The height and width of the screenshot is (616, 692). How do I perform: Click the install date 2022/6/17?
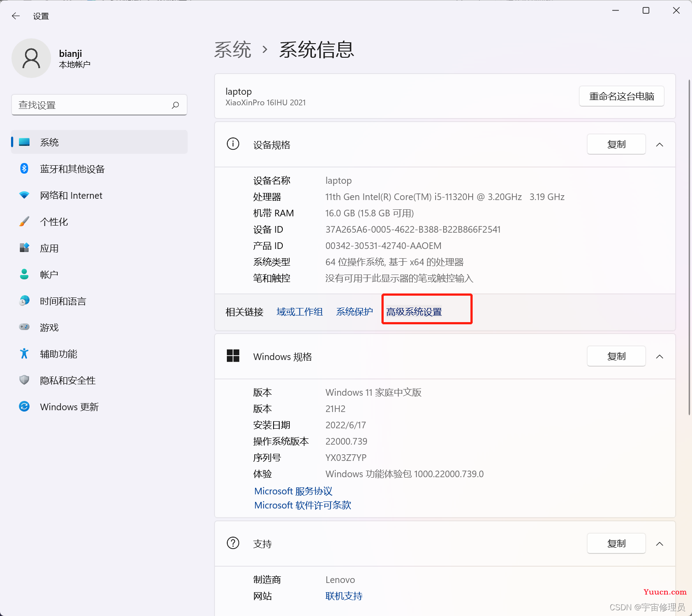click(x=346, y=425)
